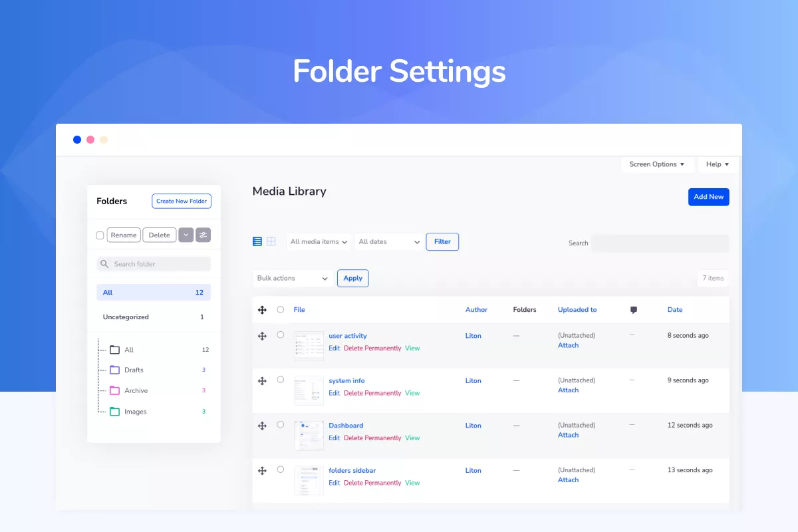Screen dimensions: 798x532
Task: Toggle the select-all files radio in header
Action: [x=281, y=309]
